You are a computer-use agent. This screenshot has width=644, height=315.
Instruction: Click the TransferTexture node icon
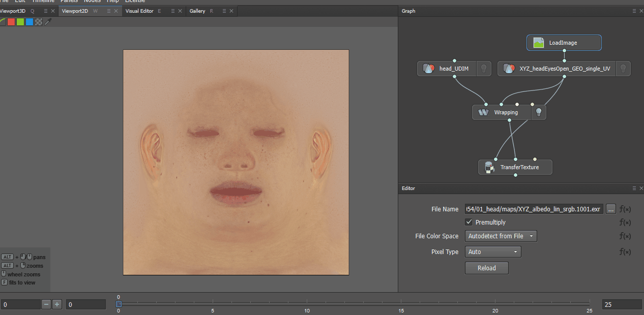pyautogui.click(x=489, y=167)
